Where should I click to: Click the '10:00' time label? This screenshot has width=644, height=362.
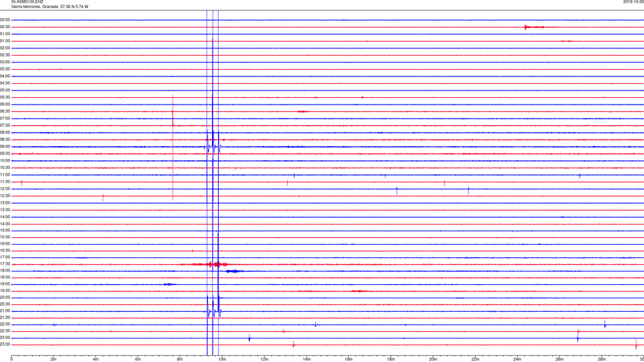[x=5, y=160]
